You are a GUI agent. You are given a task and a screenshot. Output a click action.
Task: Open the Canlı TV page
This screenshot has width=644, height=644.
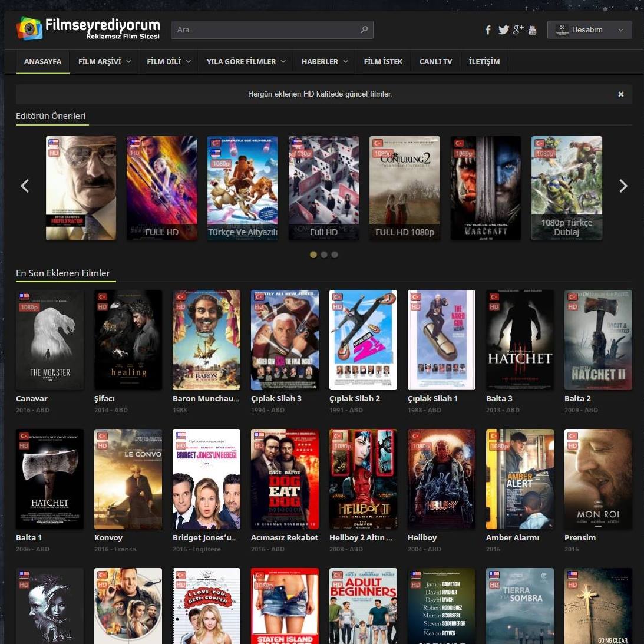coord(435,62)
